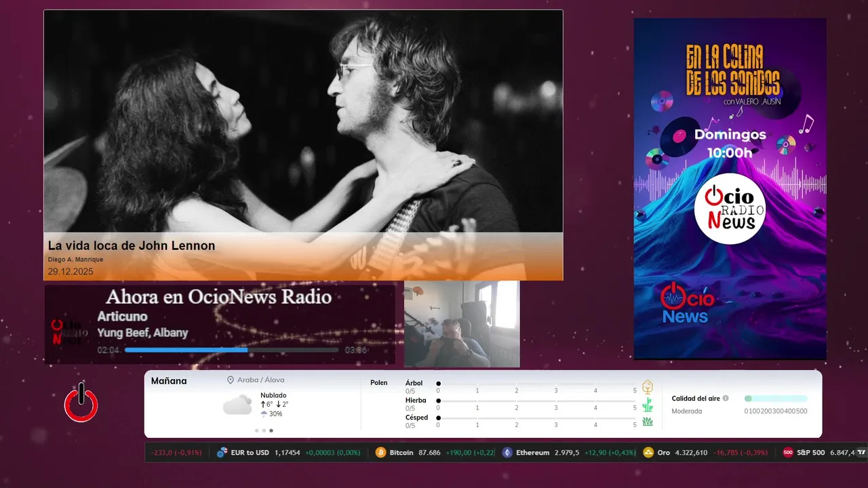Click the grass pollen icon for Hierba
Viewport: 868px width, 488px height.
(x=648, y=405)
